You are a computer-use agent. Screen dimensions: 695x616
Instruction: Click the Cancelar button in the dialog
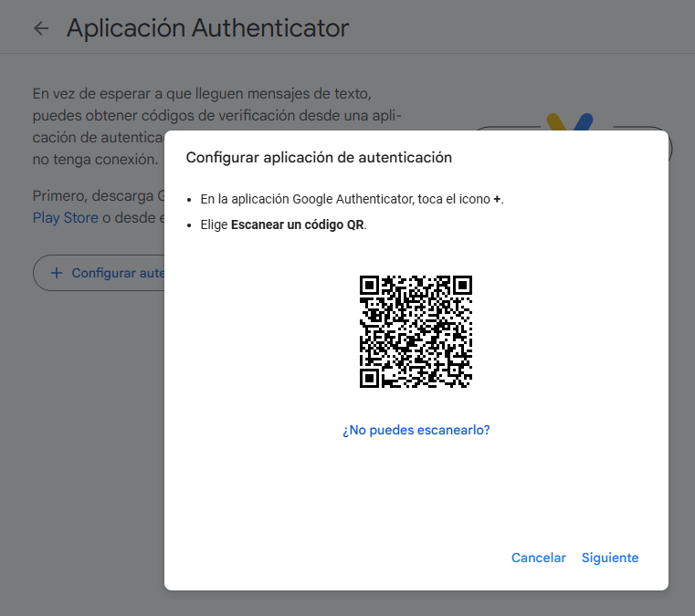(539, 558)
